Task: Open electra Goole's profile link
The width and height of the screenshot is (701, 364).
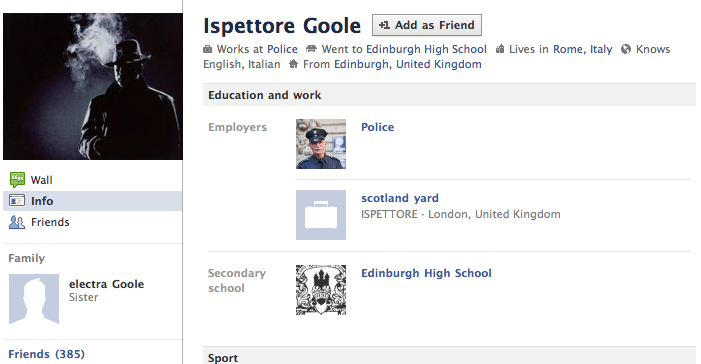Action: point(106,284)
